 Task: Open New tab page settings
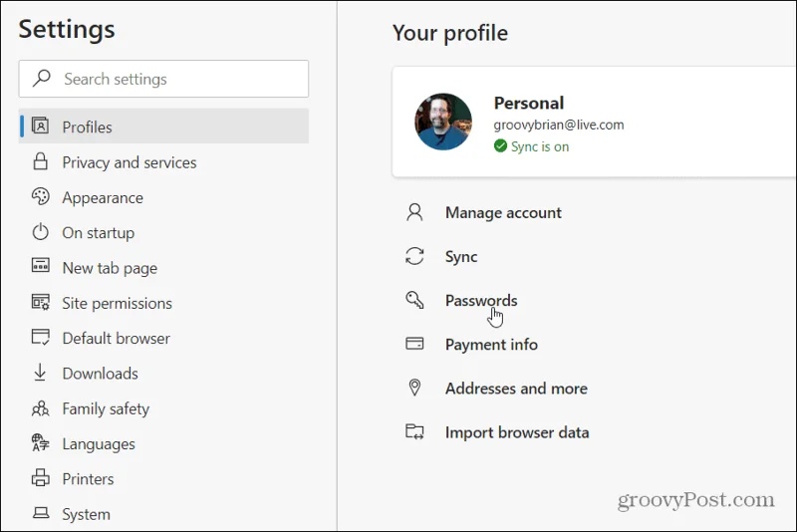(163, 267)
